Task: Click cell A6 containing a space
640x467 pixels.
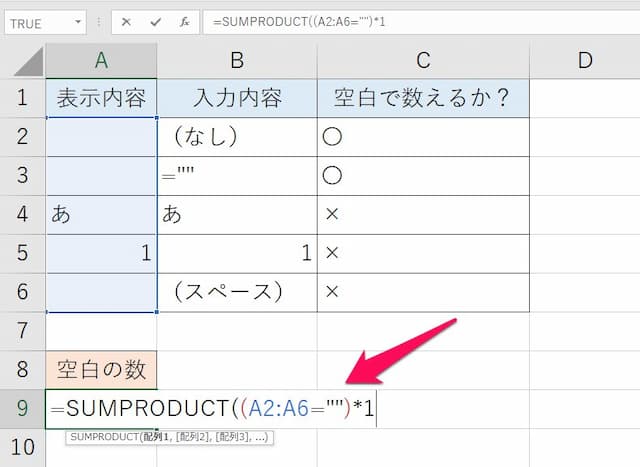Action: (101, 292)
